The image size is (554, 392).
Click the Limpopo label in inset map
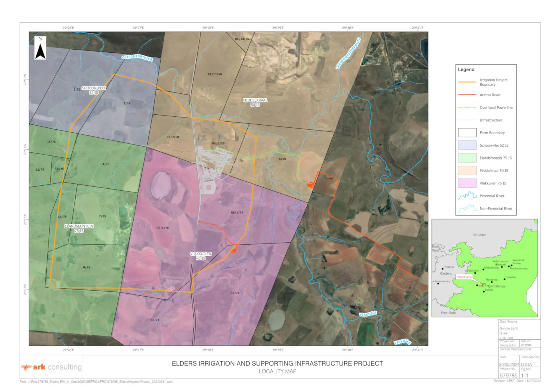479,234
